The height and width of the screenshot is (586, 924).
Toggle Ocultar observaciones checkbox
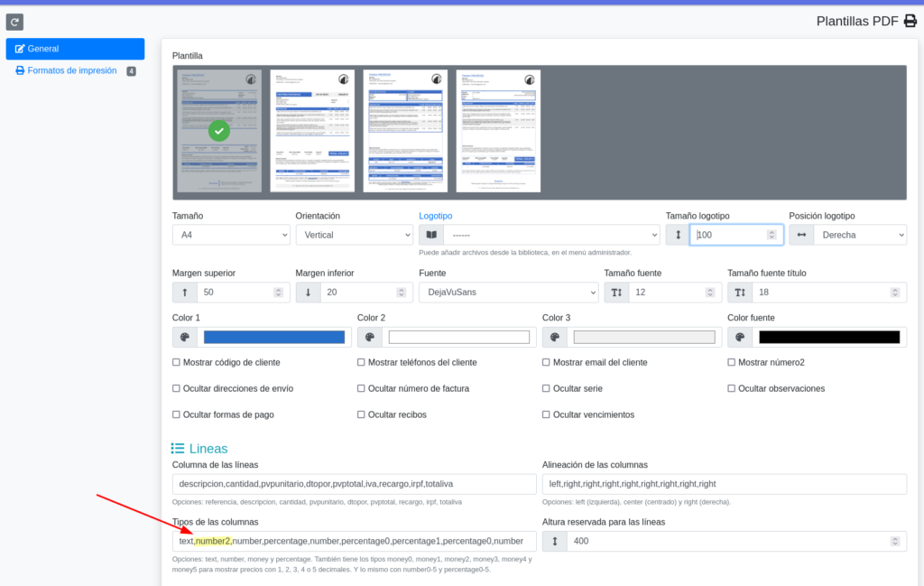(x=732, y=388)
